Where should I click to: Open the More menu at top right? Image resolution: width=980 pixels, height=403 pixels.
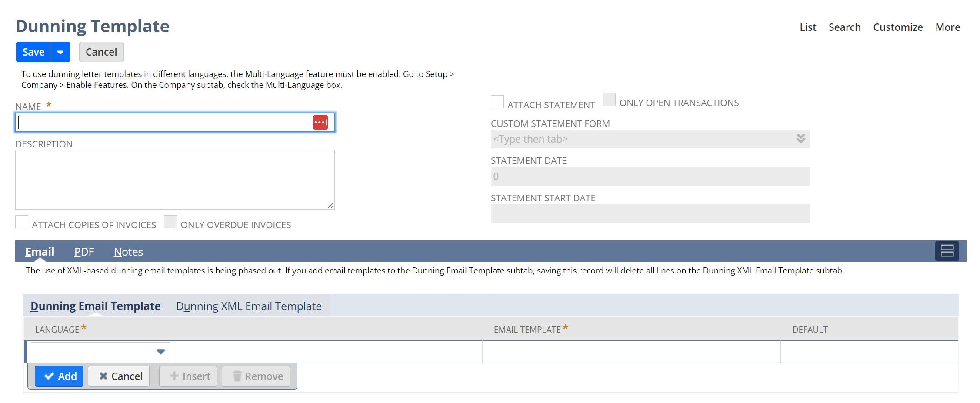(948, 27)
